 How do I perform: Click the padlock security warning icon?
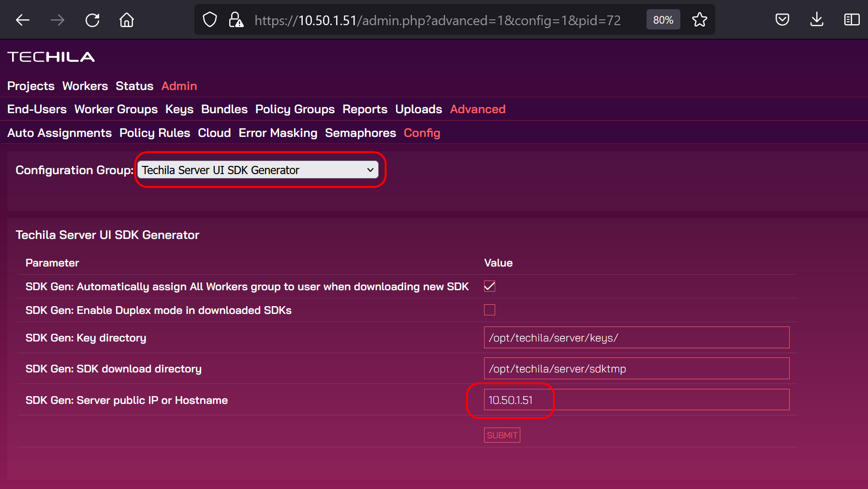tap(236, 20)
